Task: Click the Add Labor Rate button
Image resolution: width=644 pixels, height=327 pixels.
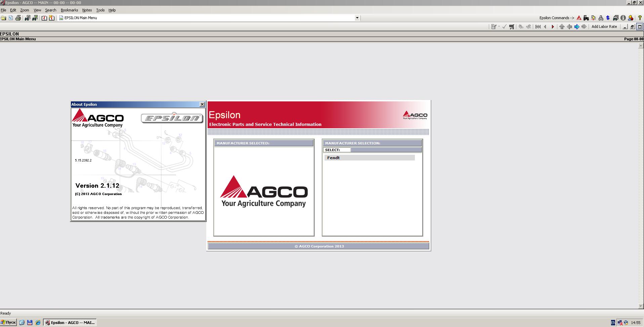Action: point(604,27)
